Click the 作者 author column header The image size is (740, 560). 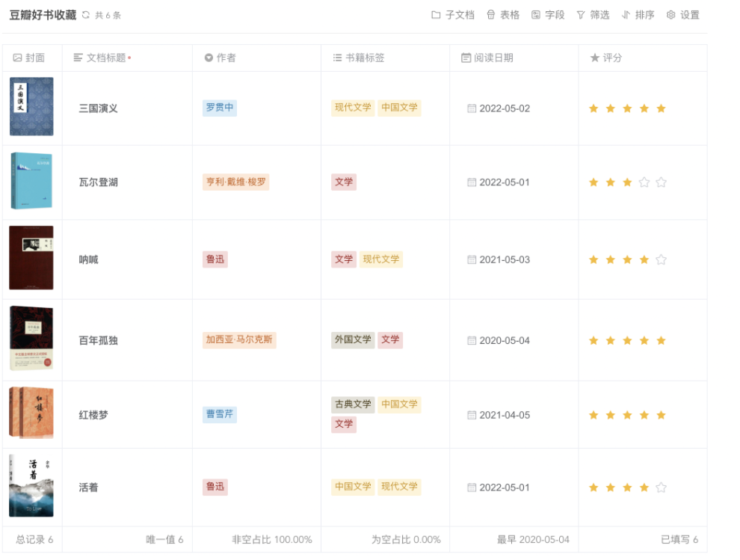(x=221, y=58)
